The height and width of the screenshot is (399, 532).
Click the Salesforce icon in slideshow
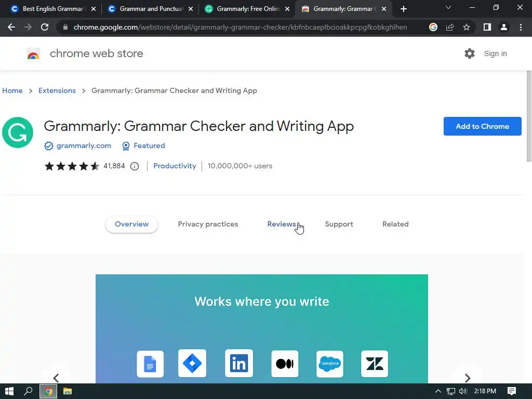coord(330,364)
